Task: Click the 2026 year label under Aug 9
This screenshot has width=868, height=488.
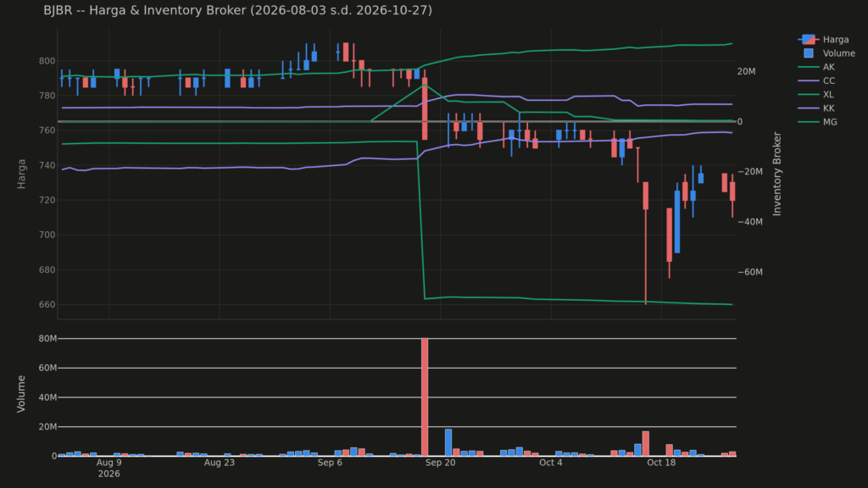Action: (x=109, y=474)
